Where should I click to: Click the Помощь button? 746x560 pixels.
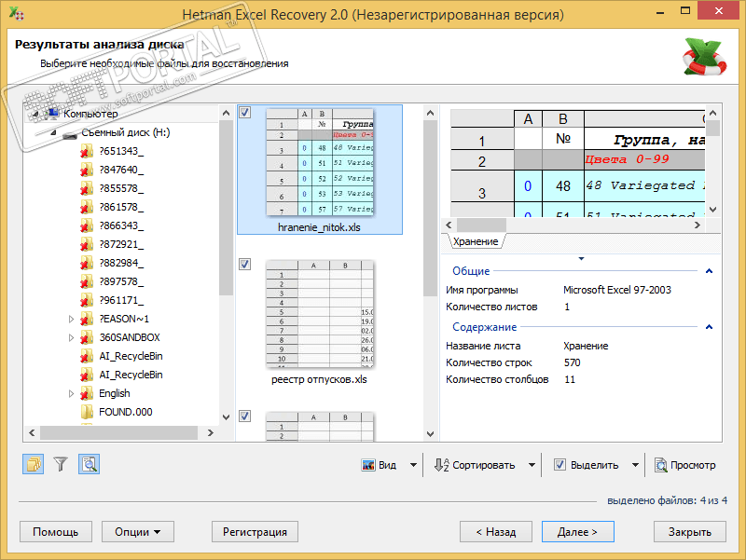(56, 531)
